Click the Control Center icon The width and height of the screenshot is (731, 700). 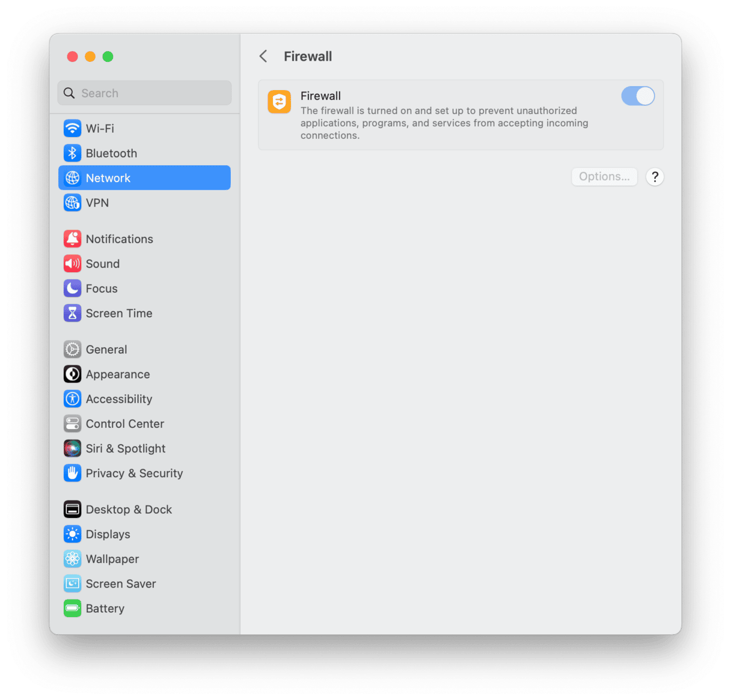(x=73, y=424)
